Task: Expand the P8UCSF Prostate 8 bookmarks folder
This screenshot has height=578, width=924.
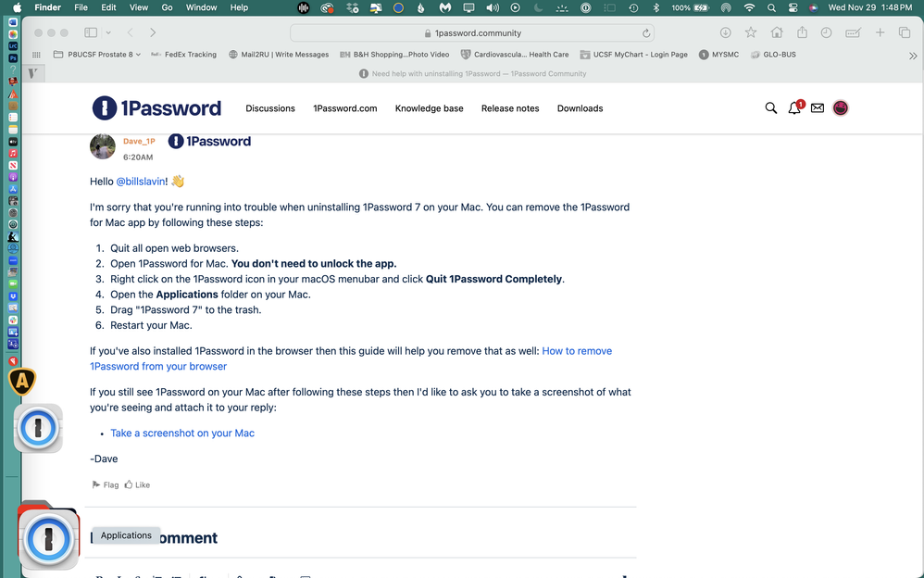Action: (97, 55)
